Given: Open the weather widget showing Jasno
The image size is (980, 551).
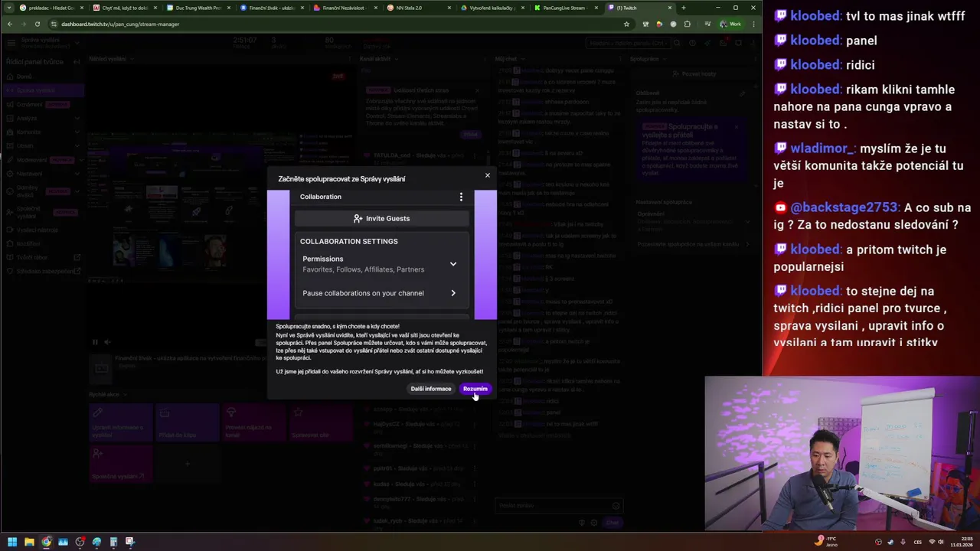Looking at the screenshot, I should pyautogui.click(x=828, y=542).
